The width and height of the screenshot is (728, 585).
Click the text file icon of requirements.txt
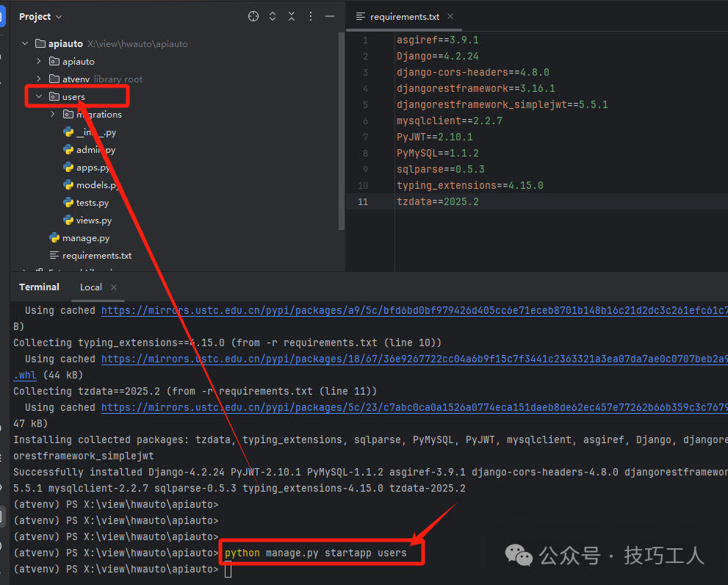pos(54,256)
